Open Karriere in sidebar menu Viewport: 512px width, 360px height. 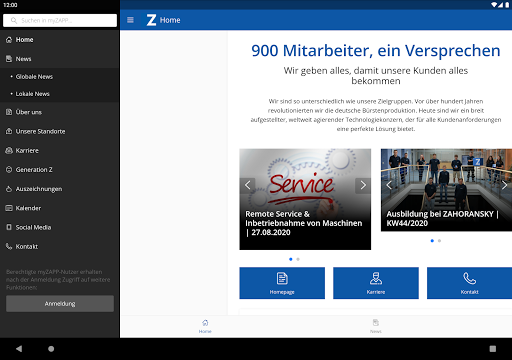click(60, 151)
